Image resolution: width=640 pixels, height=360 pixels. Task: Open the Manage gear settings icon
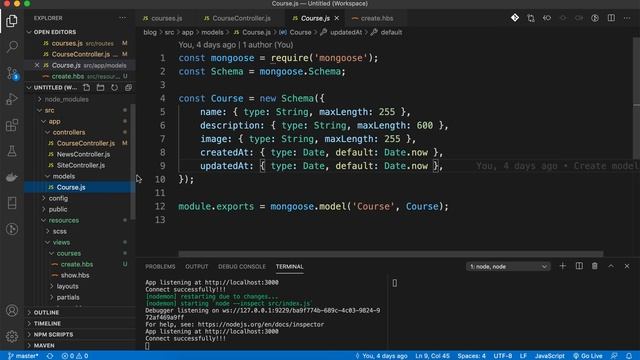pyautogui.click(x=12, y=336)
